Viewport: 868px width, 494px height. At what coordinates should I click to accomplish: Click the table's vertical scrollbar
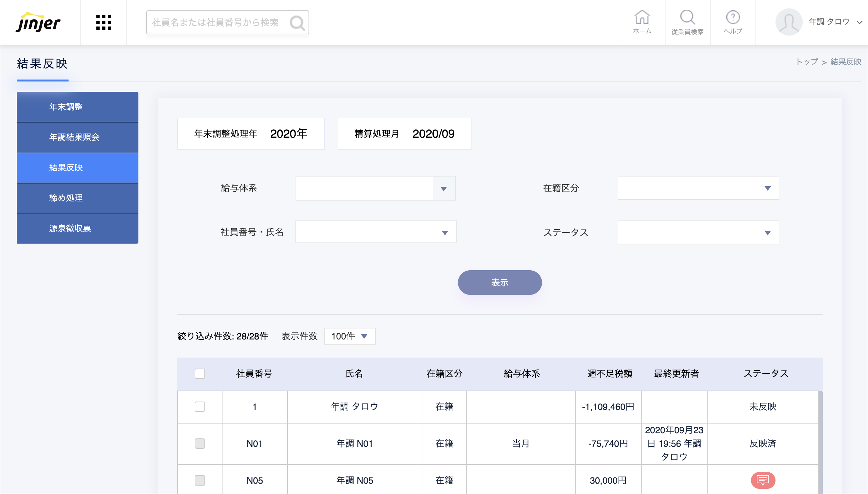(x=820, y=441)
